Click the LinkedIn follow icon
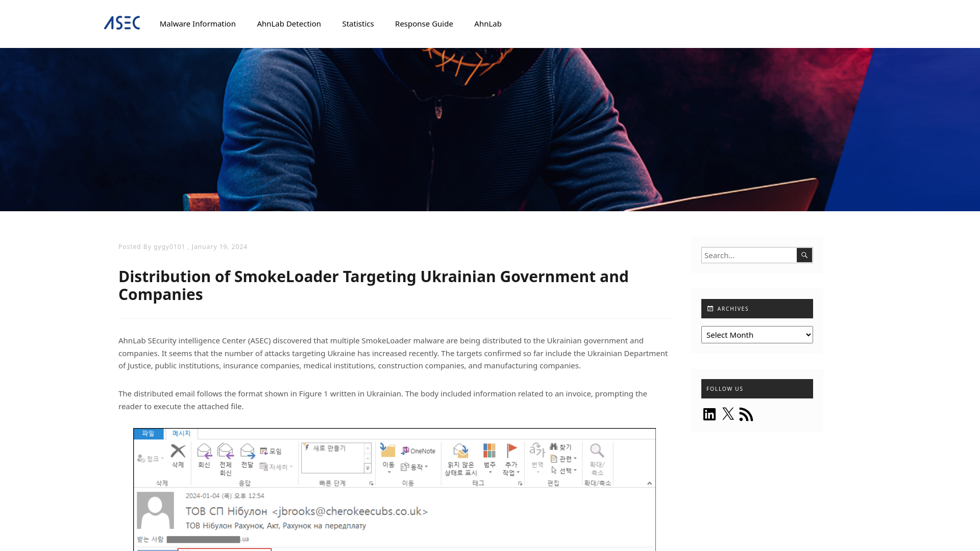The height and width of the screenshot is (551, 980). (709, 413)
